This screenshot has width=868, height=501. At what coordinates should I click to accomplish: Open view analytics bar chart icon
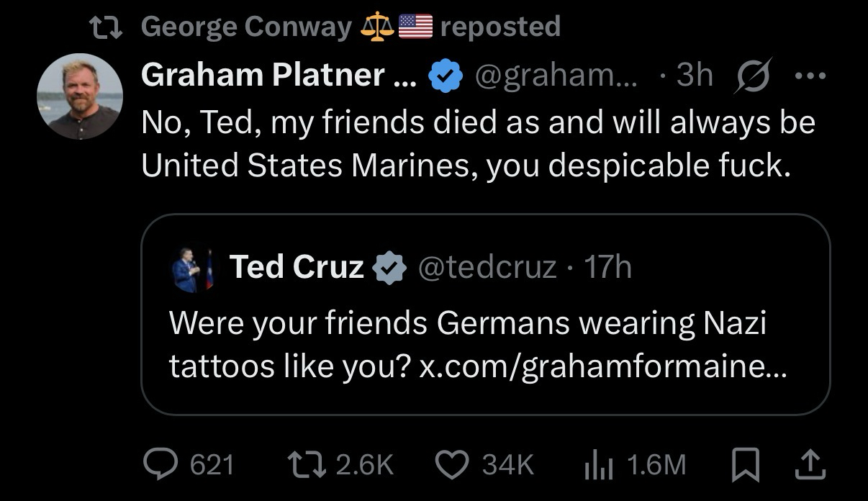pos(597,464)
